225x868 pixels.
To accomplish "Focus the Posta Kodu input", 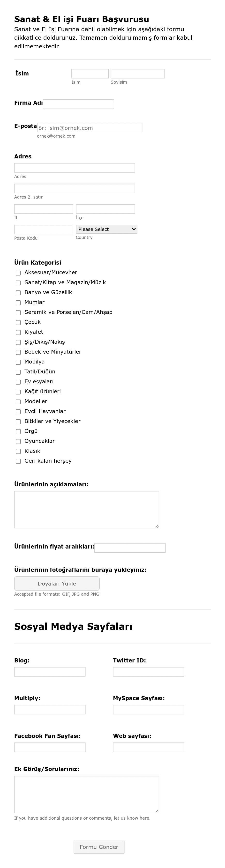I will (44, 230).
